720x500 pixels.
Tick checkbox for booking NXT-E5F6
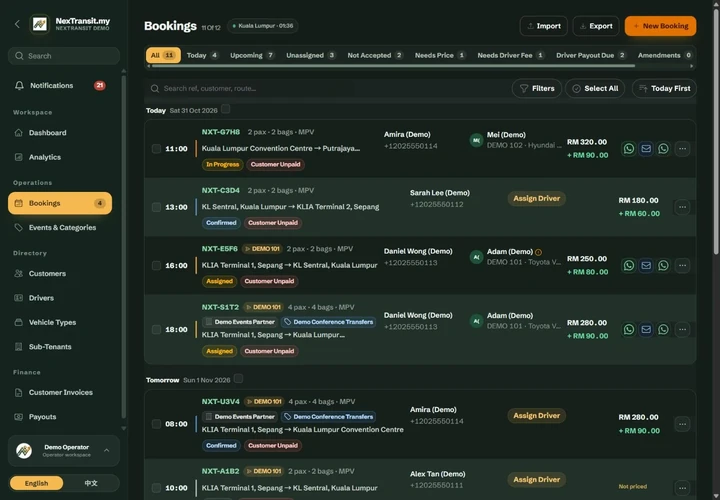(x=156, y=265)
